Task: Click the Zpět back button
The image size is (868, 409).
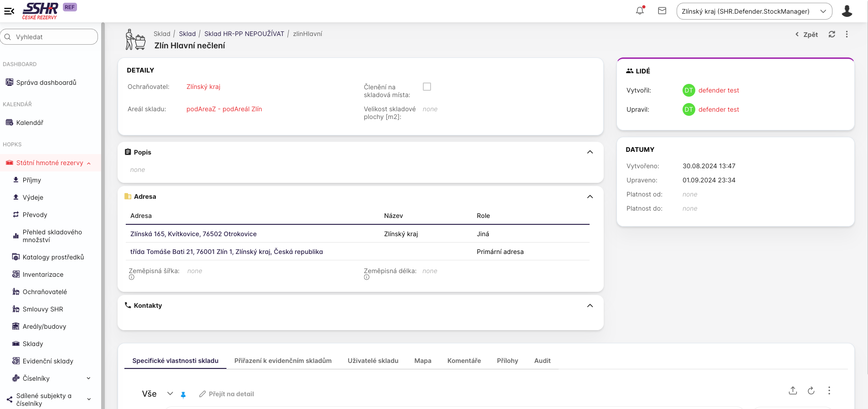Action: (806, 35)
